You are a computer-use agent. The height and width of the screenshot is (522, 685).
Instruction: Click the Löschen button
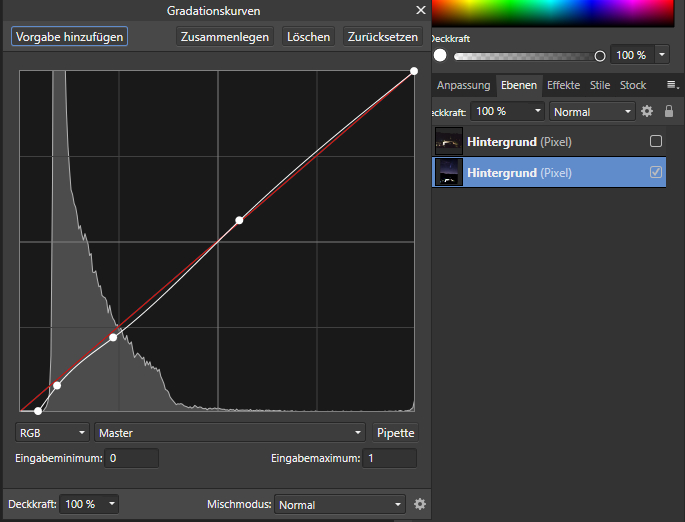tap(308, 37)
